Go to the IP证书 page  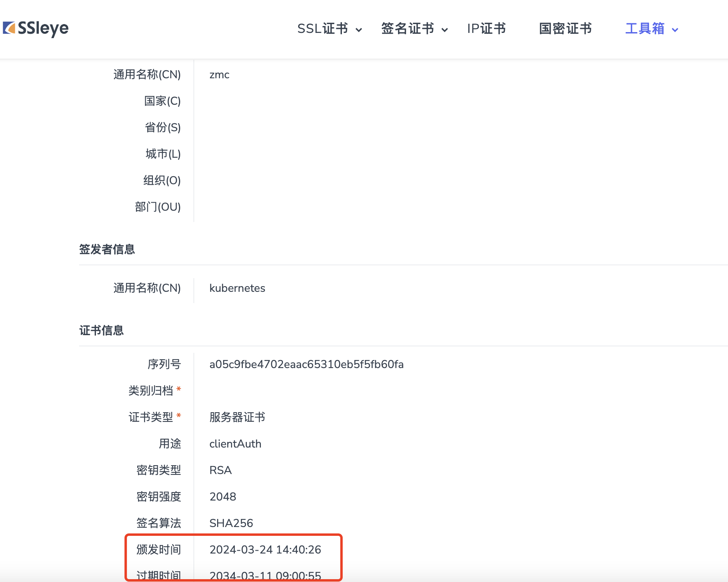pos(486,29)
